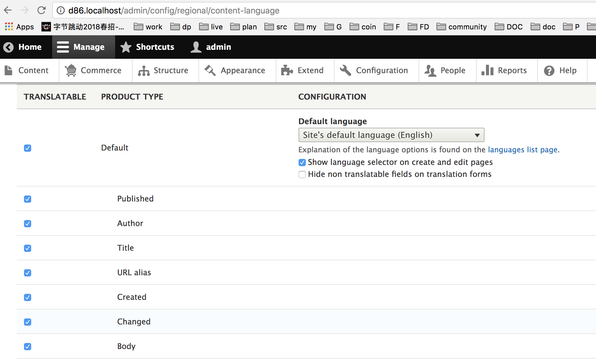Screen dimensions: 596x364
Task: Open the Shortcuts star menu
Action: coord(147,47)
